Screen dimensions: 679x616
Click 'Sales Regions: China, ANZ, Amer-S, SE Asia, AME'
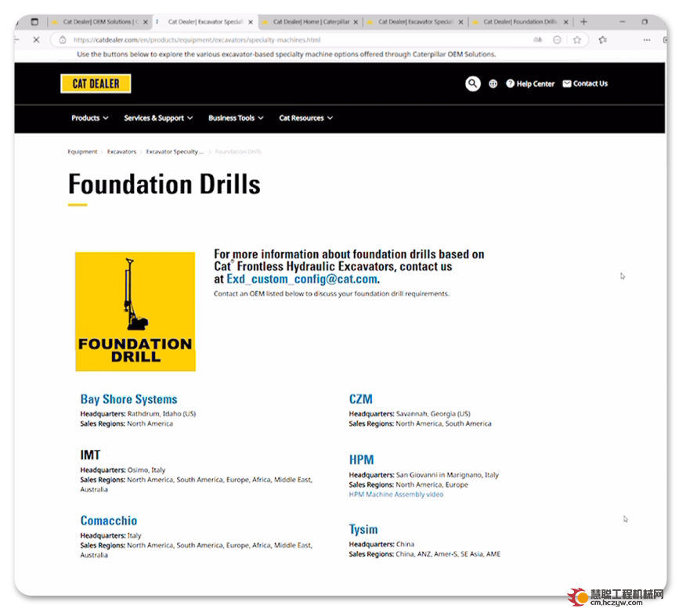(x=424, y=554)
